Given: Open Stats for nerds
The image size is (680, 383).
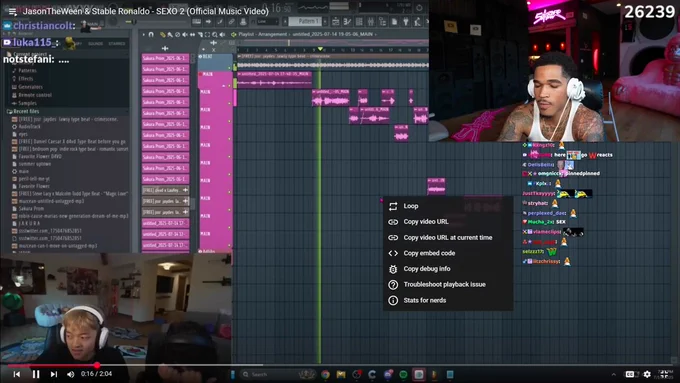Looking at the screenshot, I should click(448, 300).
